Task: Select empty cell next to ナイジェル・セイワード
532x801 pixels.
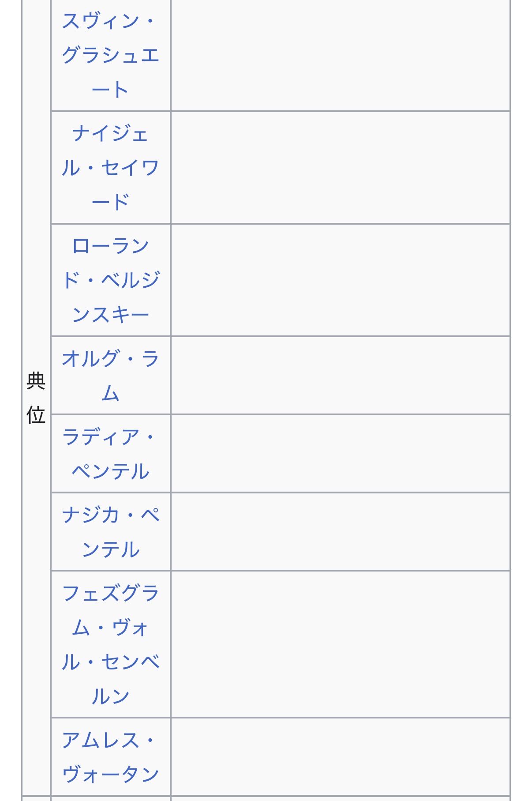Action: click(340, 168)
